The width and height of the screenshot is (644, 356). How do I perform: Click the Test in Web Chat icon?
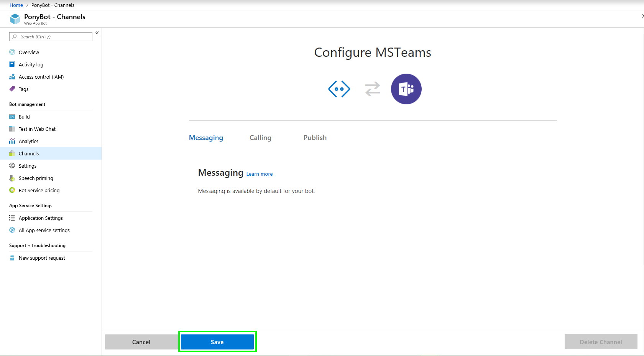12,129
